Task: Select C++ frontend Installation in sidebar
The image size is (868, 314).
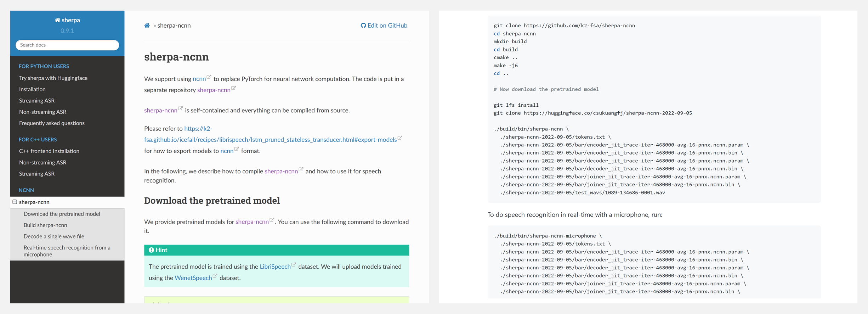Action: 49,151
